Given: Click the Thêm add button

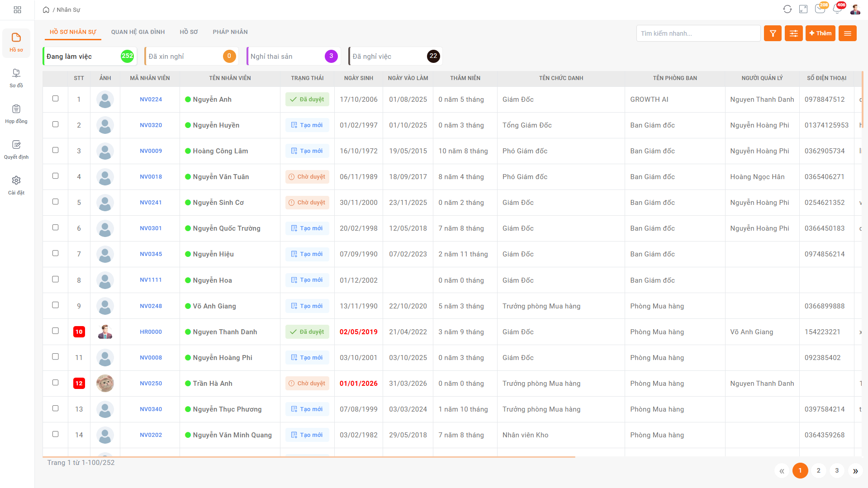Looking at the screenshot, I should tap(820, 33).
